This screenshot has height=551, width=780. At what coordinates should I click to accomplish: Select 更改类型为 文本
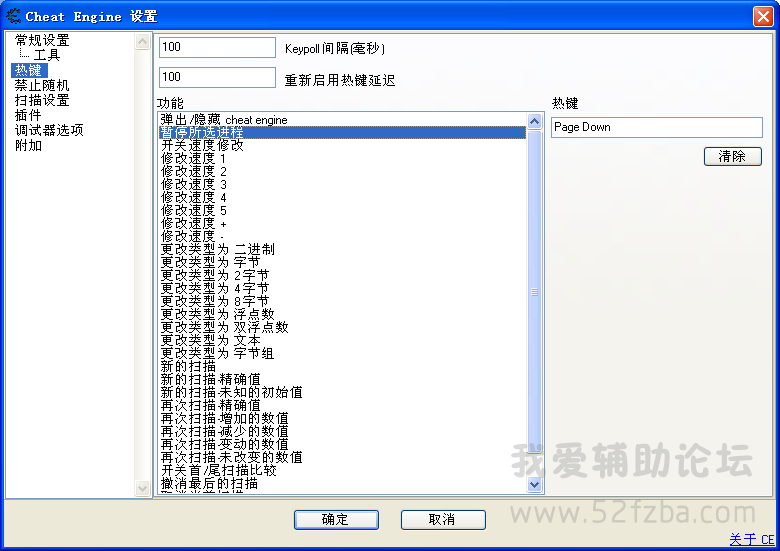(342, 341)
